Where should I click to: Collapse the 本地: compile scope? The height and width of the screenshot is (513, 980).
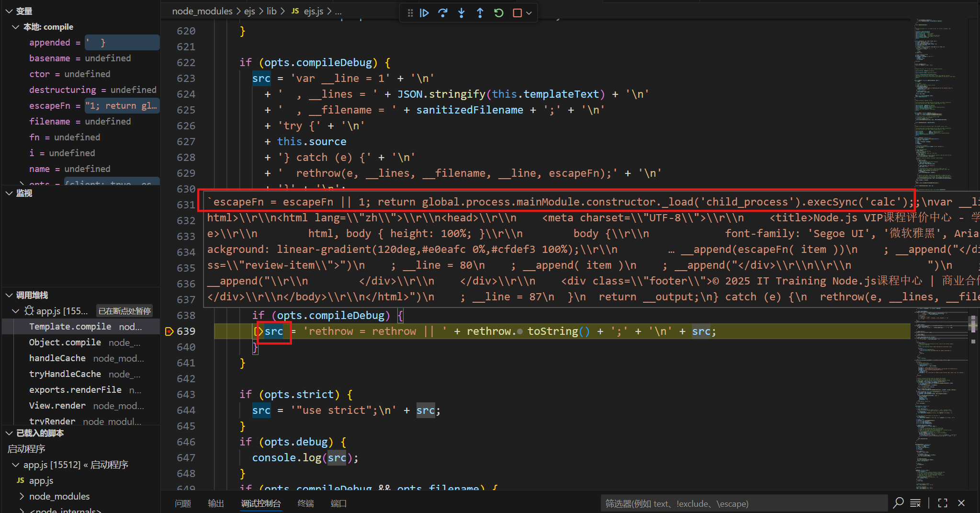pos(16,27)
